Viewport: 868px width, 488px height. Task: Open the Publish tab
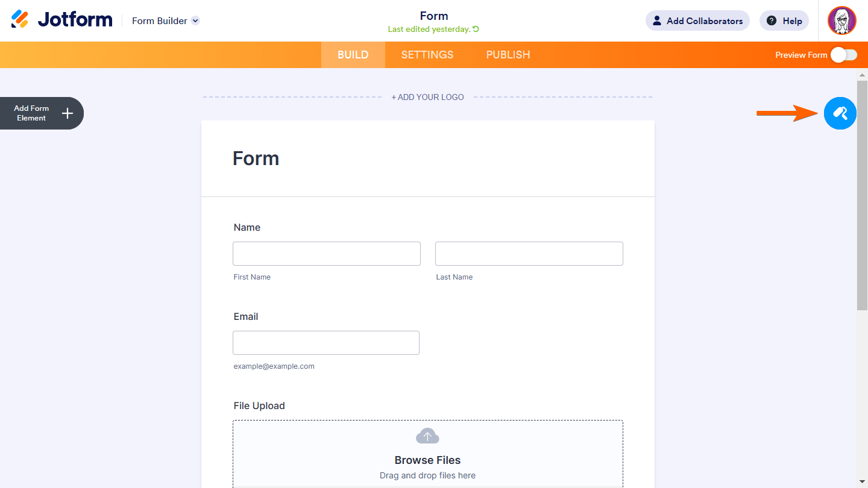508,55
